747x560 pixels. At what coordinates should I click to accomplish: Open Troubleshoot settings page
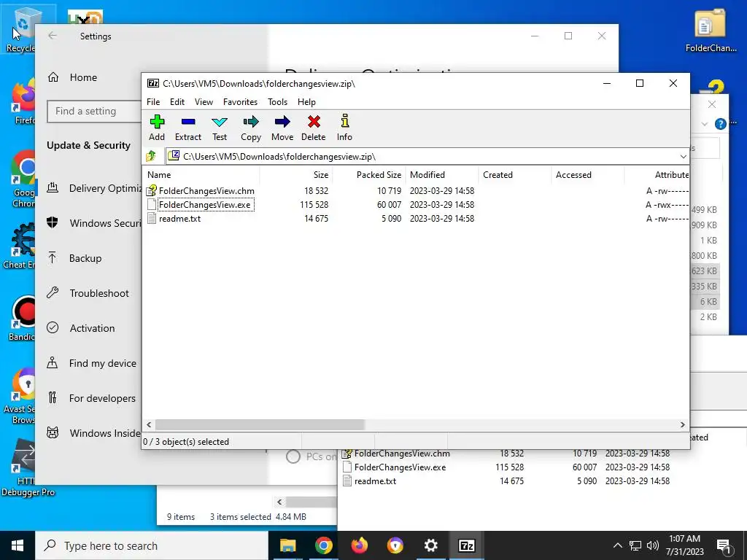point(88,293)
